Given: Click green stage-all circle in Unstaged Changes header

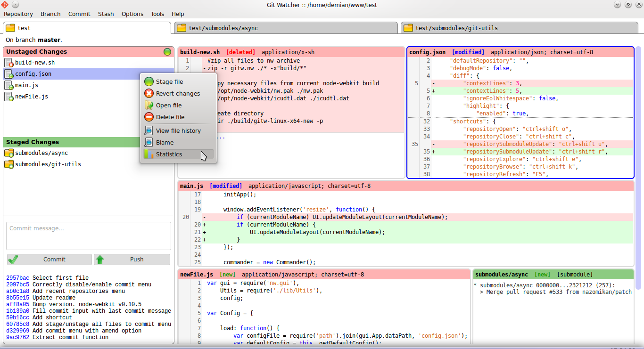Looking at the screenshot, I should pyautogui.click(x=167, y=52).
